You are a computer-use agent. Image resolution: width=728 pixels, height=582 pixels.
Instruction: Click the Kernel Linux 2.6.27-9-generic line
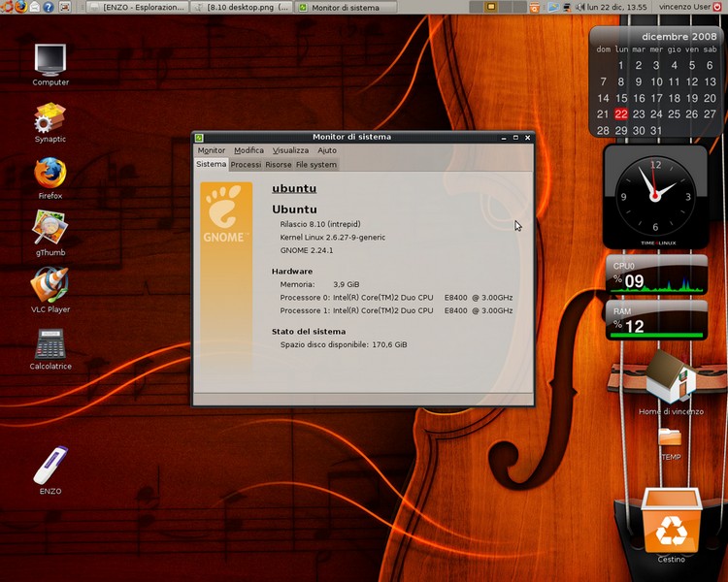tap(332, 237)
